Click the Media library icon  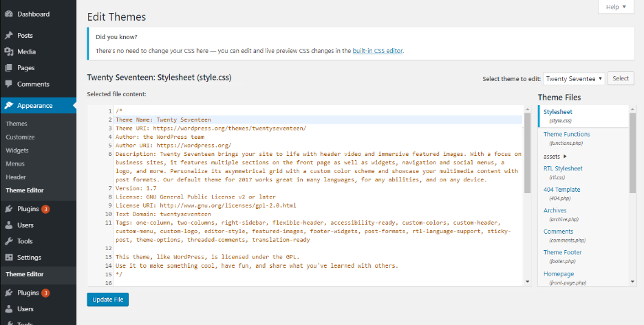click(9, 52)
